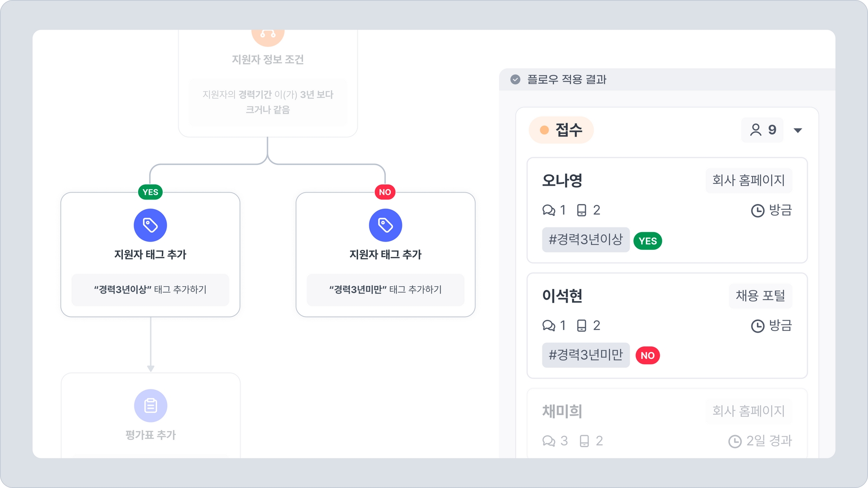
Task: Click the red NO branch badge
Action: point(385,192)
